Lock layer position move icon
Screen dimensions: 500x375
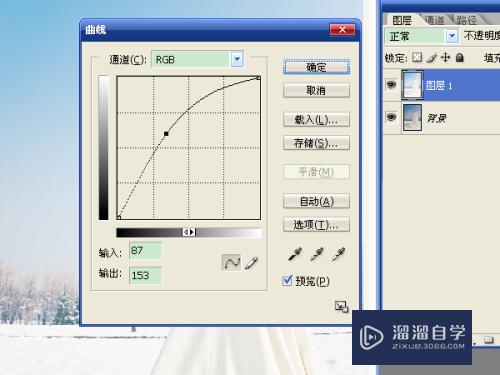click(x=445, y=58)
